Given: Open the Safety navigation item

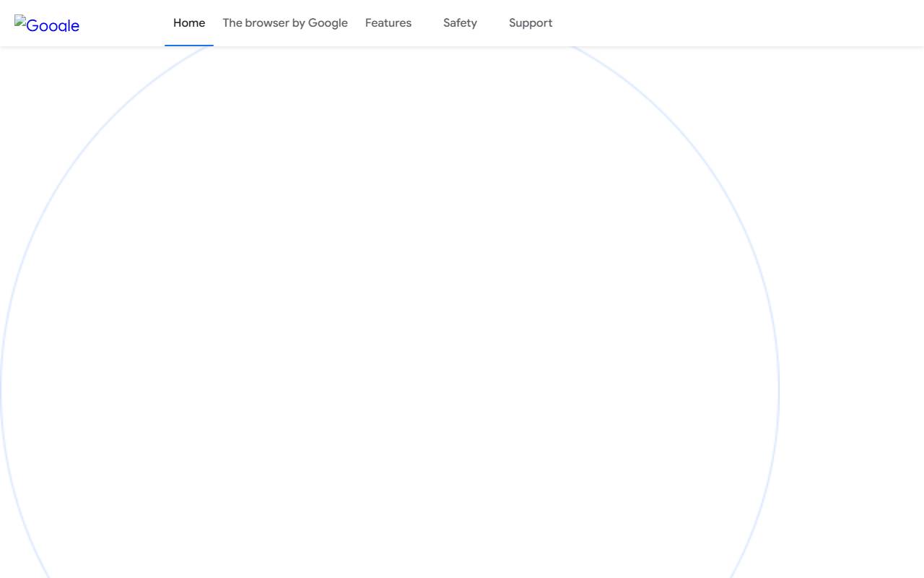Looking at the screenshot, I should (460, 23).
